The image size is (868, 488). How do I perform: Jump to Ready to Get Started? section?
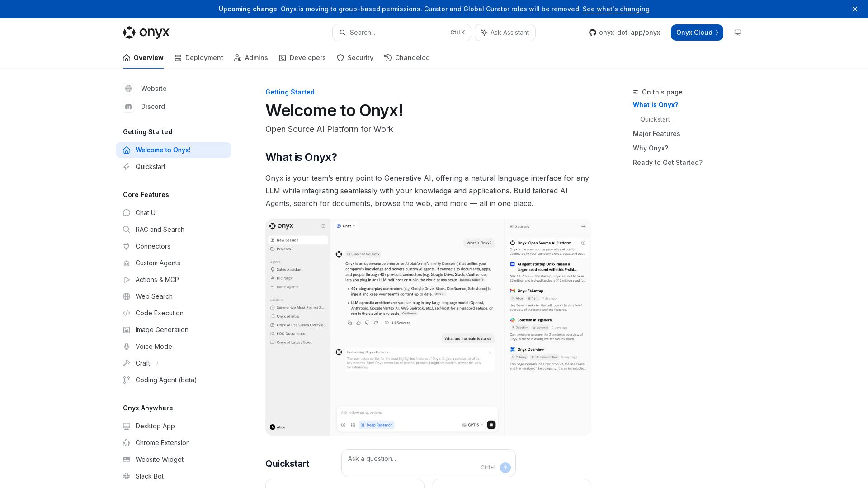tap(667, 163)
